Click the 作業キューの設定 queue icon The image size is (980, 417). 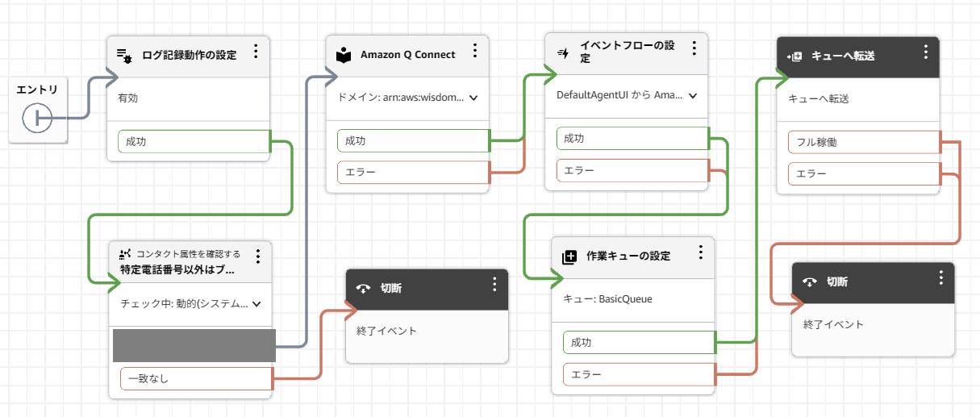tap(569, 256)
